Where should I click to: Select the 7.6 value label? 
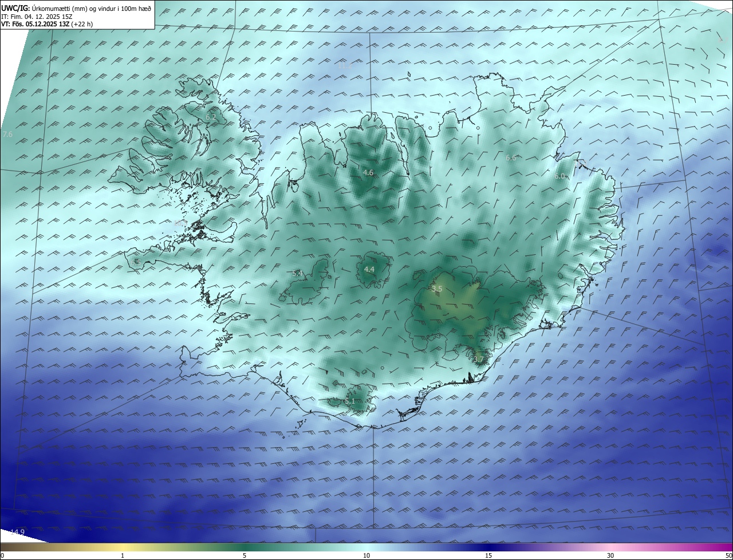click(x=7, y=134)
